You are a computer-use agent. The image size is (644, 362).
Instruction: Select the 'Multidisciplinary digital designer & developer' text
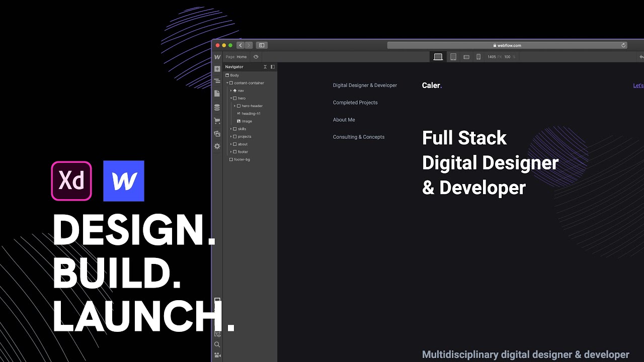(x=526, y=354)
